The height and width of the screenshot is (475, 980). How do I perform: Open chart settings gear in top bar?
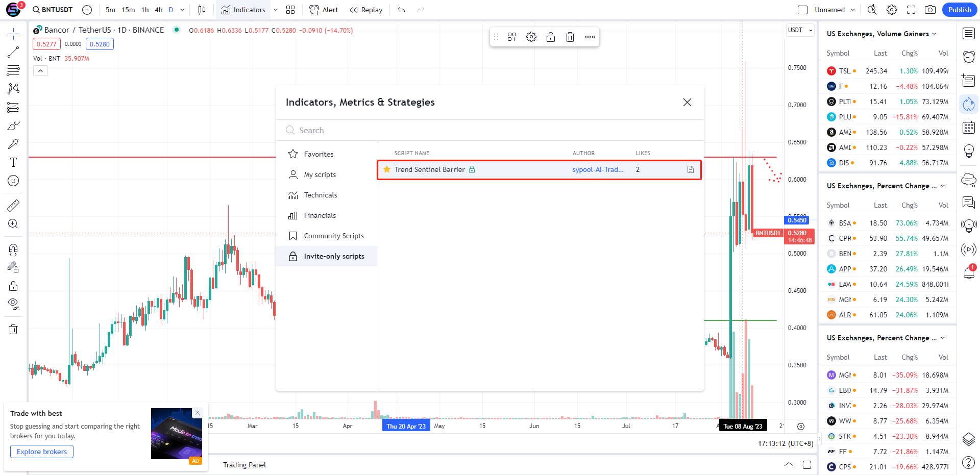click(892, 10)
